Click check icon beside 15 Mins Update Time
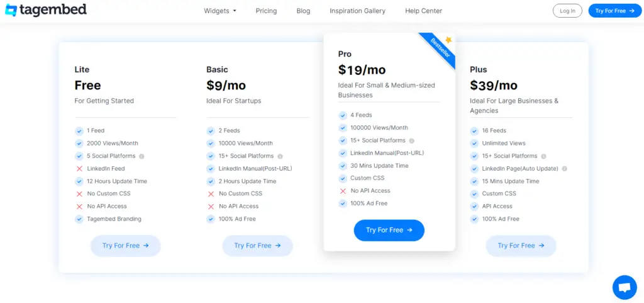The width and height of the screenshot is (644, 303). (x=475, y=181)
